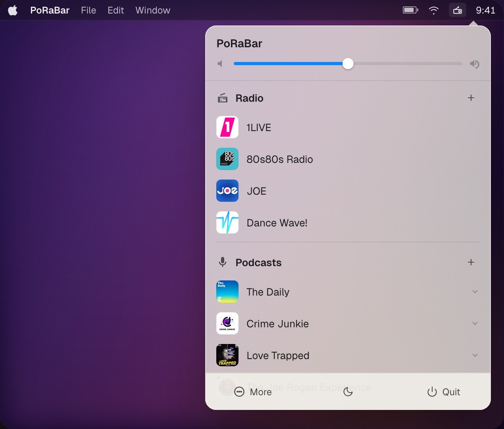The width and height of the screenshot is (504, 429).
Task: Open the File menu
Action: 88,10
